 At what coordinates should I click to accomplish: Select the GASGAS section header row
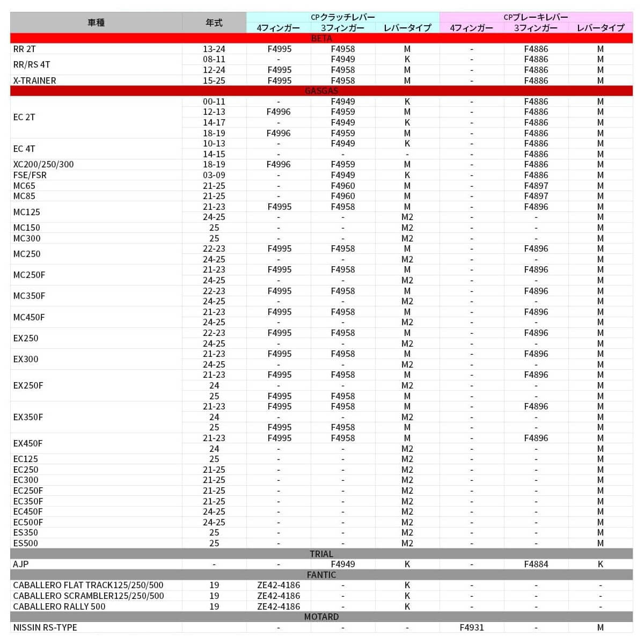[x=321, y=91]
